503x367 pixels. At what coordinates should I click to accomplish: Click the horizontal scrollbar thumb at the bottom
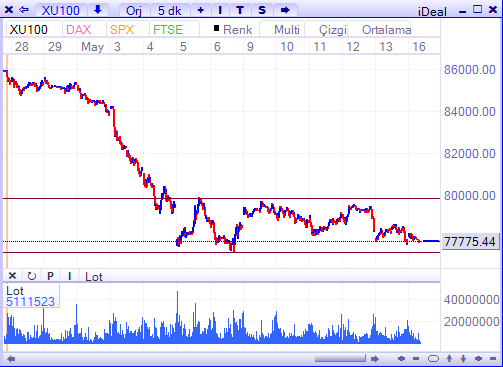point(340,359)
